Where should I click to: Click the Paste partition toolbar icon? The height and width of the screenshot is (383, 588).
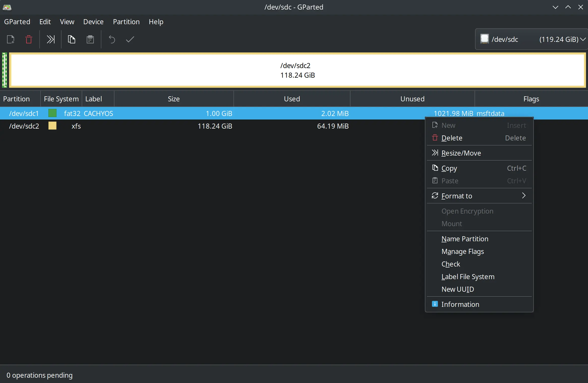[x=90, y=40]
